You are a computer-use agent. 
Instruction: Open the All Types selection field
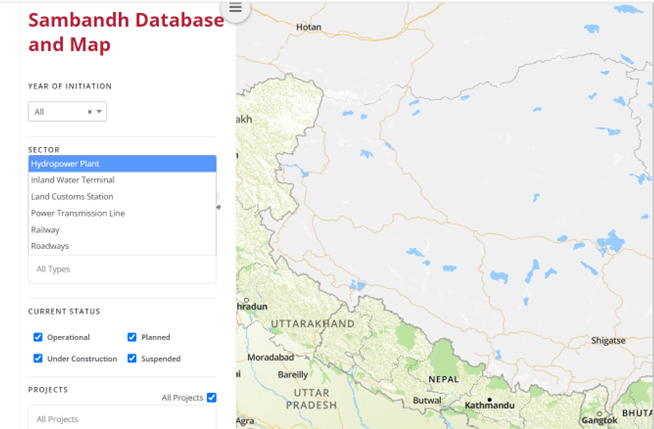[x=122, y=269]
